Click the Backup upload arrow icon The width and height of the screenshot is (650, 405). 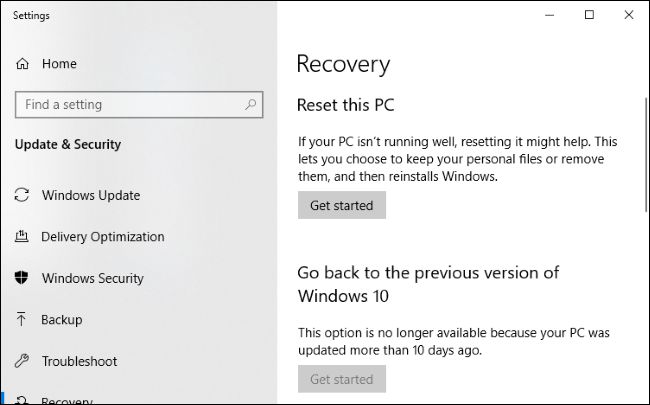22,320
